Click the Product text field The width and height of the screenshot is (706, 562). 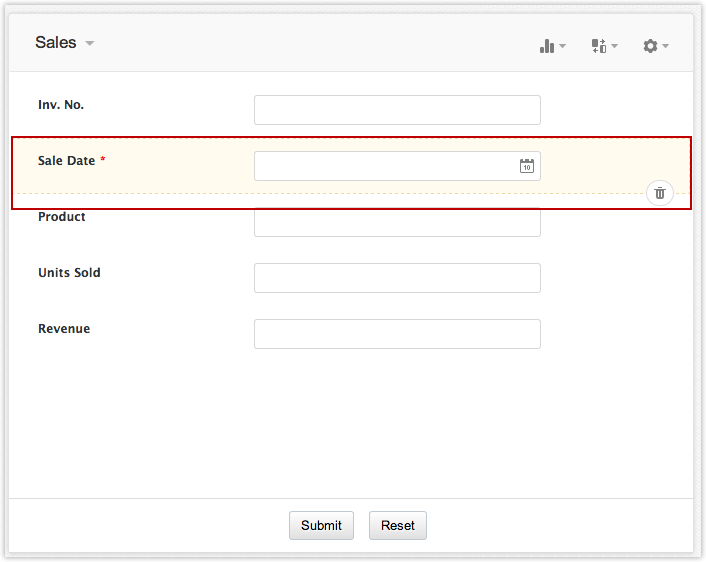tap(397, 223)
